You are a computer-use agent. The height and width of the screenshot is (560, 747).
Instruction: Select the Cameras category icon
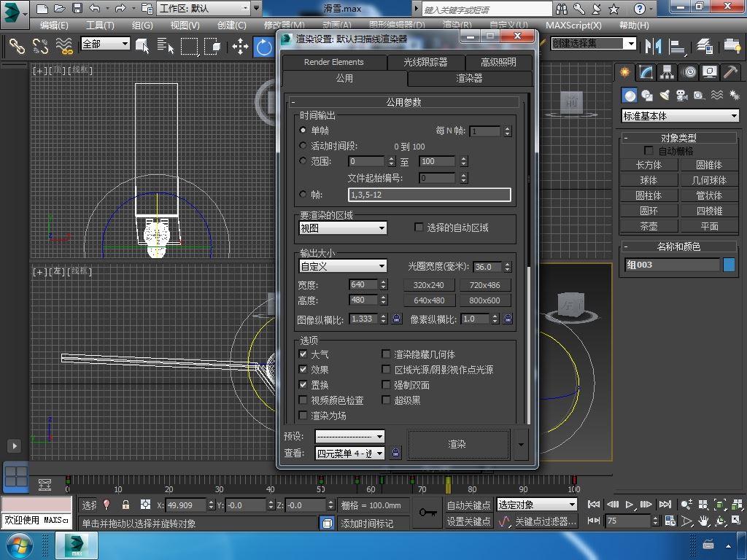682,96
